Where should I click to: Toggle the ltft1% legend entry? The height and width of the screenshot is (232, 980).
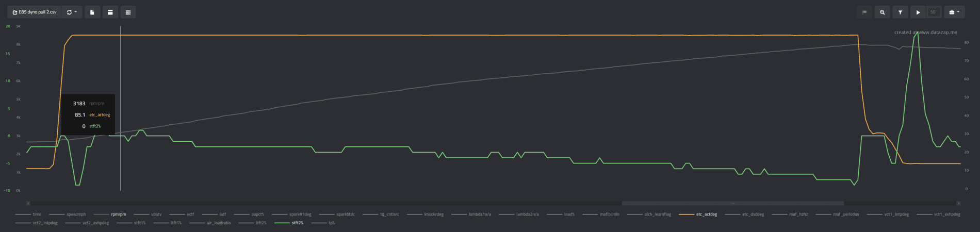pos(168,223)
